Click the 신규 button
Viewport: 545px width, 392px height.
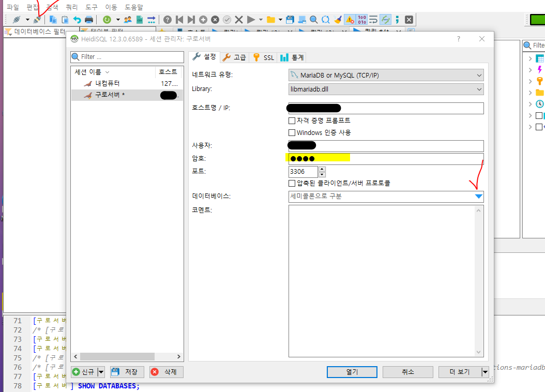[84, 372]
